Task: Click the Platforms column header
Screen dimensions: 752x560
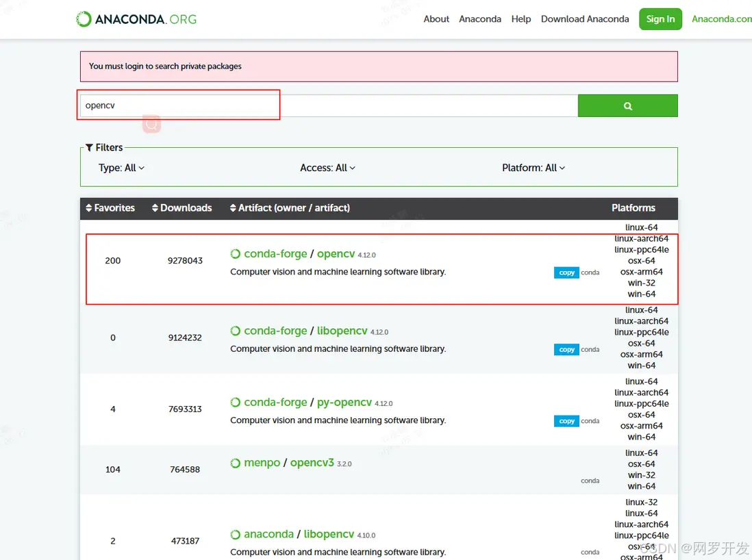Action: (x=633, y=207)
